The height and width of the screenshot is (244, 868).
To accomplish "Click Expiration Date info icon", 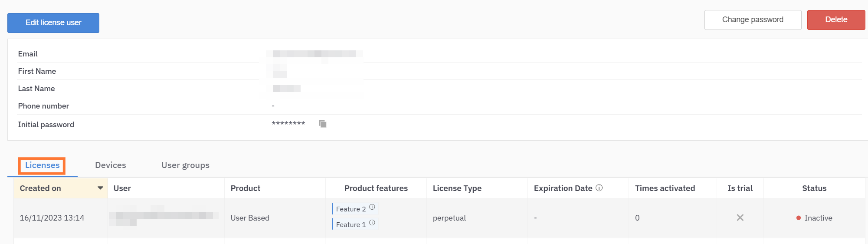I will pos(599,188).
